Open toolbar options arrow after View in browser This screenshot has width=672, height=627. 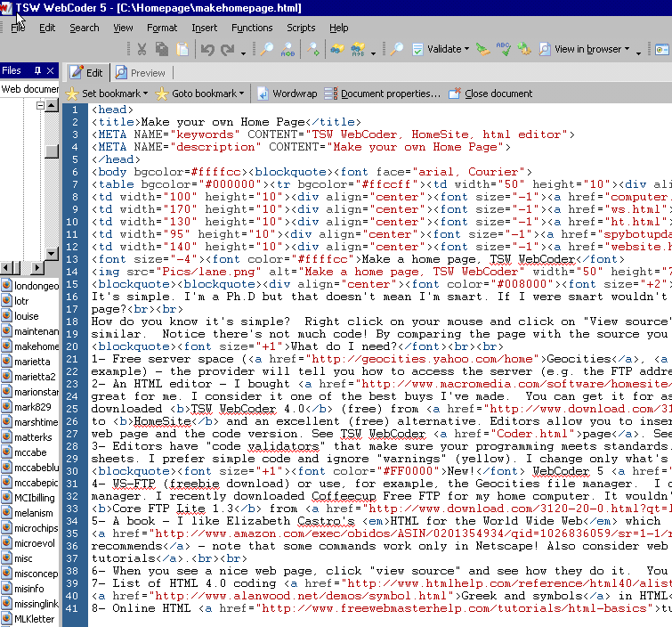point(638,53)
